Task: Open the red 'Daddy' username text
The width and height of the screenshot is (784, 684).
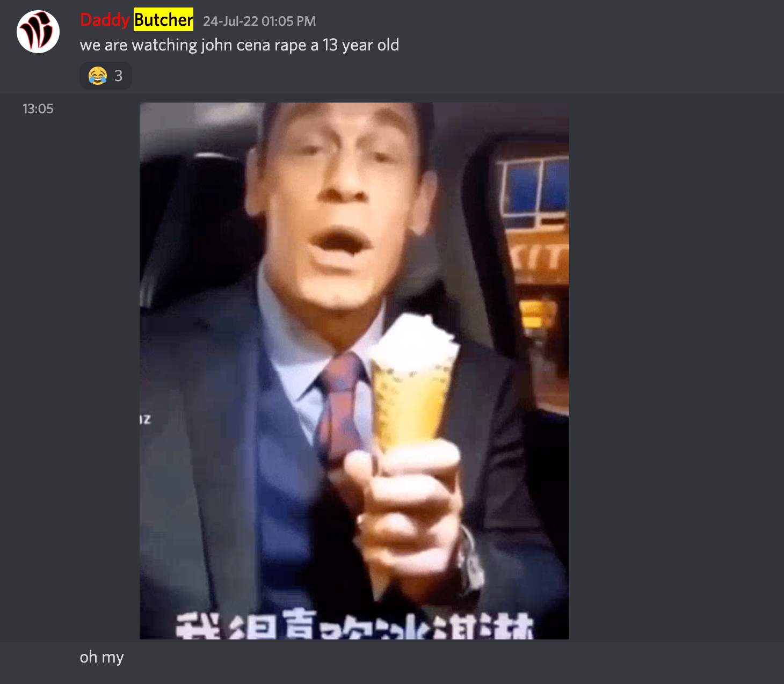Action: click(x=105, y=20)
